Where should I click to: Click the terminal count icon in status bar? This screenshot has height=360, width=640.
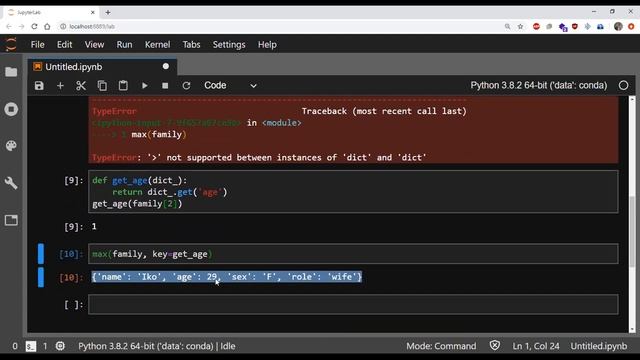point(31,346)
